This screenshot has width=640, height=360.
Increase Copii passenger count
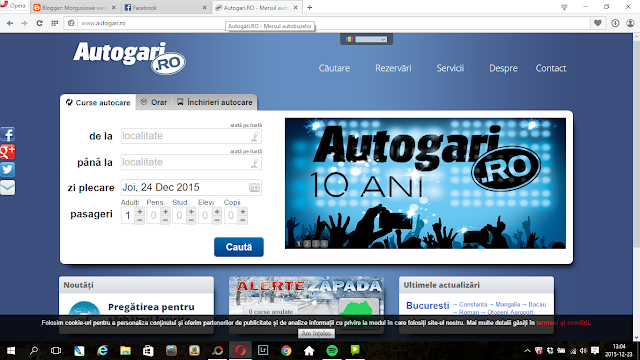pyautogui.click(x=243, y=211)
